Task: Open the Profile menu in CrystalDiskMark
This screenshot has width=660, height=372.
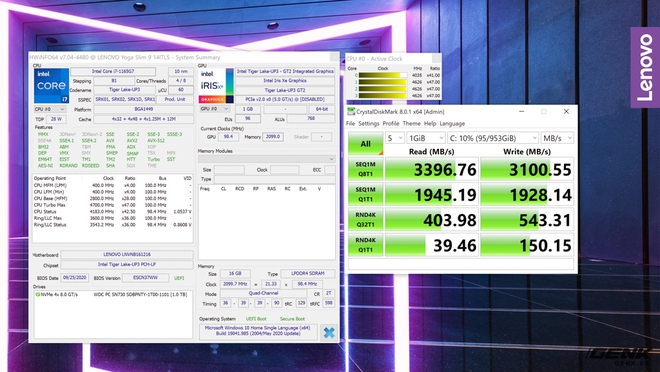Action: pos(391,124)
